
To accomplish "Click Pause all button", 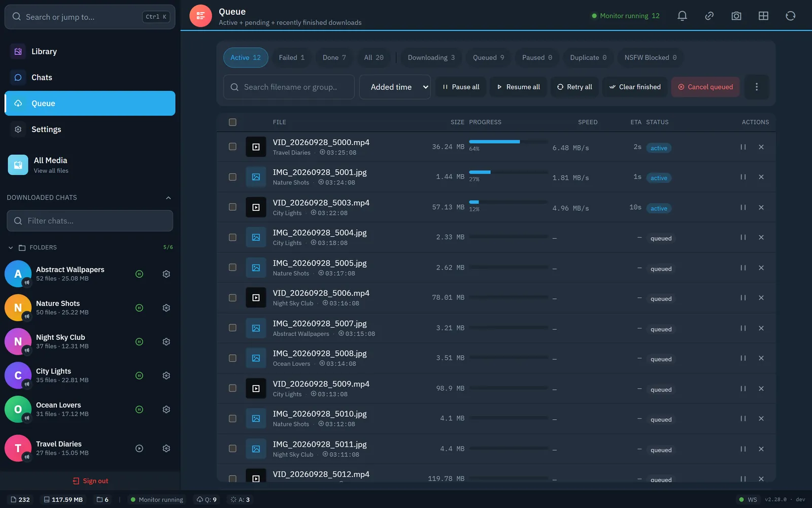I will [x=461, y=87].
